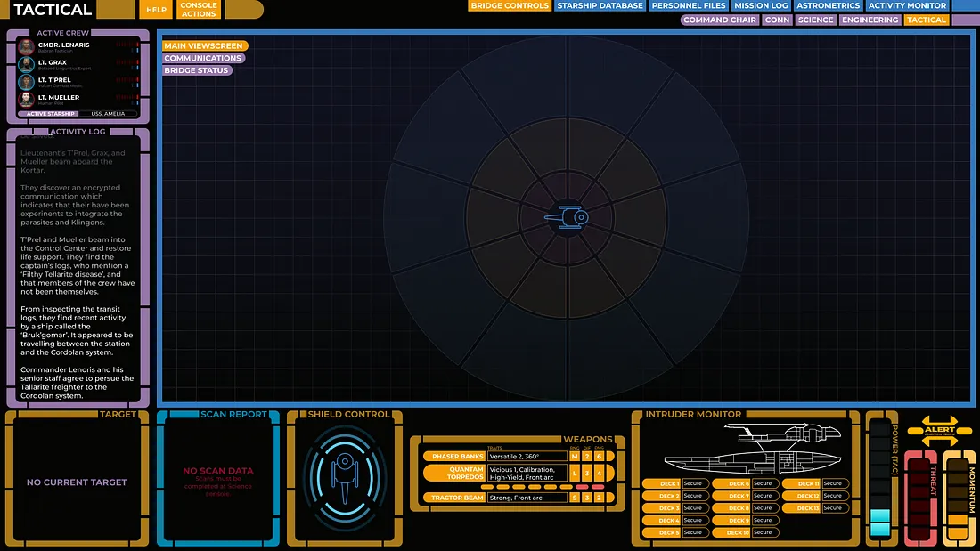Viewport: 980px width, 551px height.
Task: Open the Console Actions menu
Action: 198,10
